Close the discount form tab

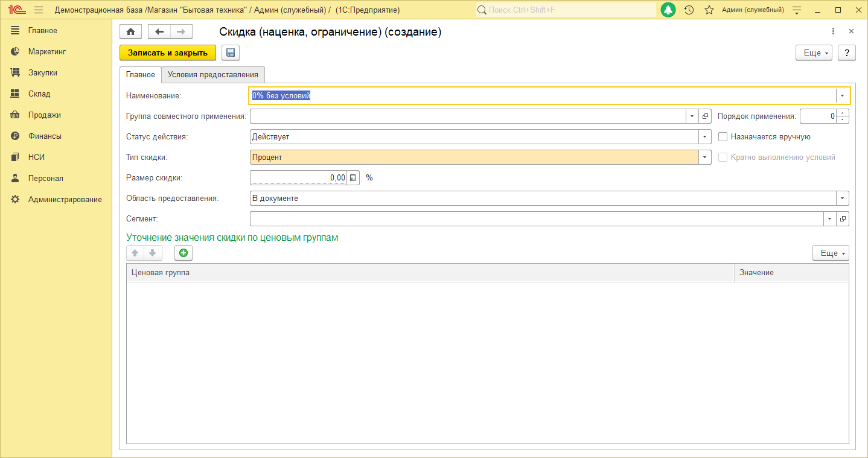(851, 31)
